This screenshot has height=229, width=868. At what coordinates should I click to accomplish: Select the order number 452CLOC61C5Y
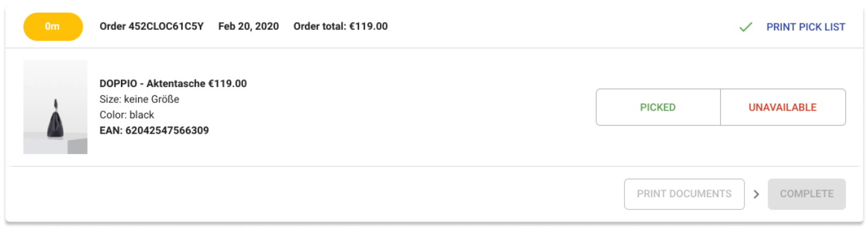[165, 27]
